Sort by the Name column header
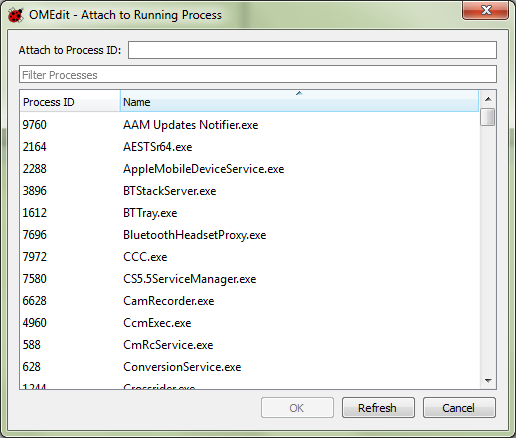Viewport: 516px width, 438px height. (299, 101)
